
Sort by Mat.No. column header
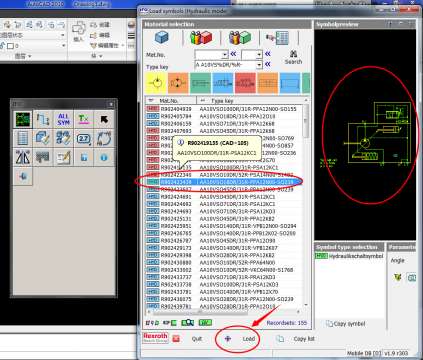pyautogui.click(x=171, y=100)
